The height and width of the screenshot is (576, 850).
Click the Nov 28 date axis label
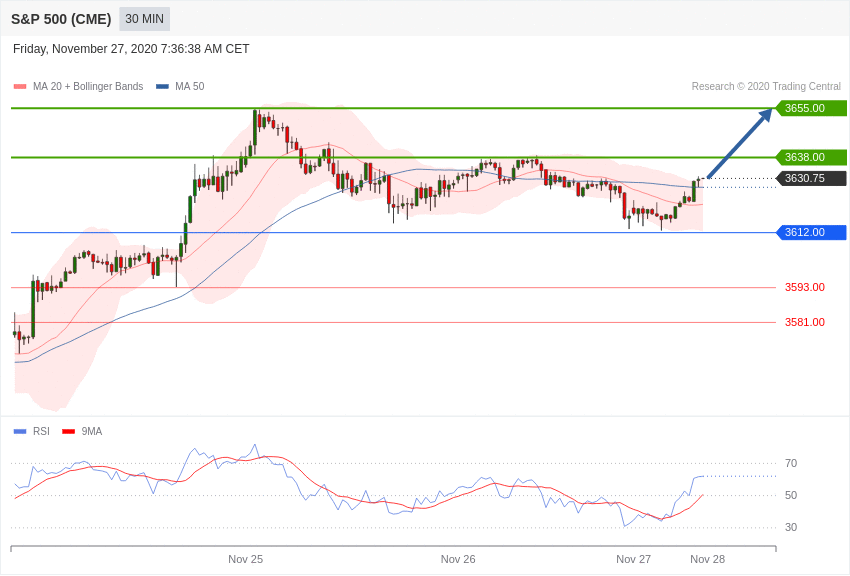pyautogui.click(x=707, y=559)
